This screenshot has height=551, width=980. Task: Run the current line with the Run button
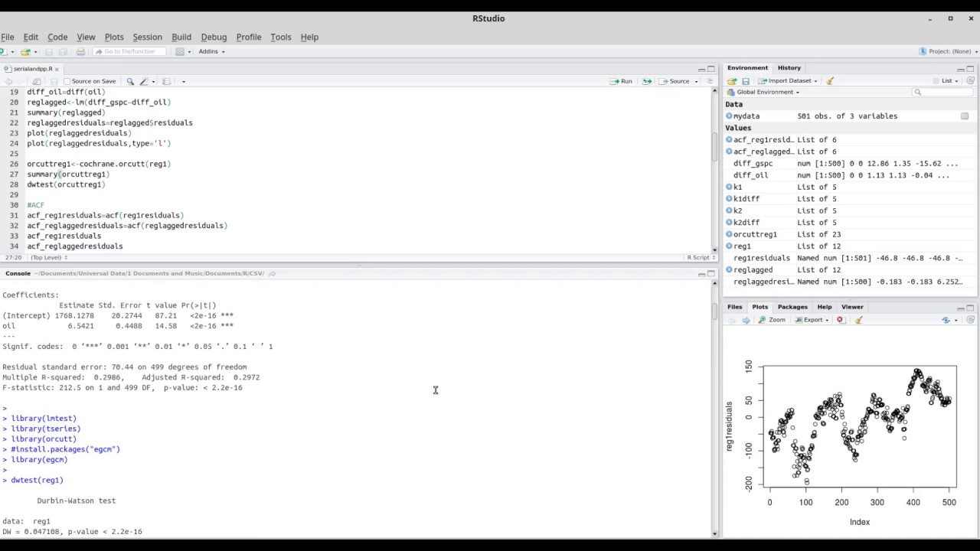pos(621,81)
